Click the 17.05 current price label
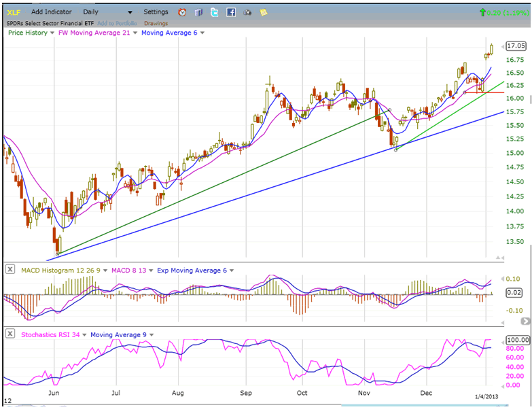Viewport: 532px width, 418px height. pos(516,46)
